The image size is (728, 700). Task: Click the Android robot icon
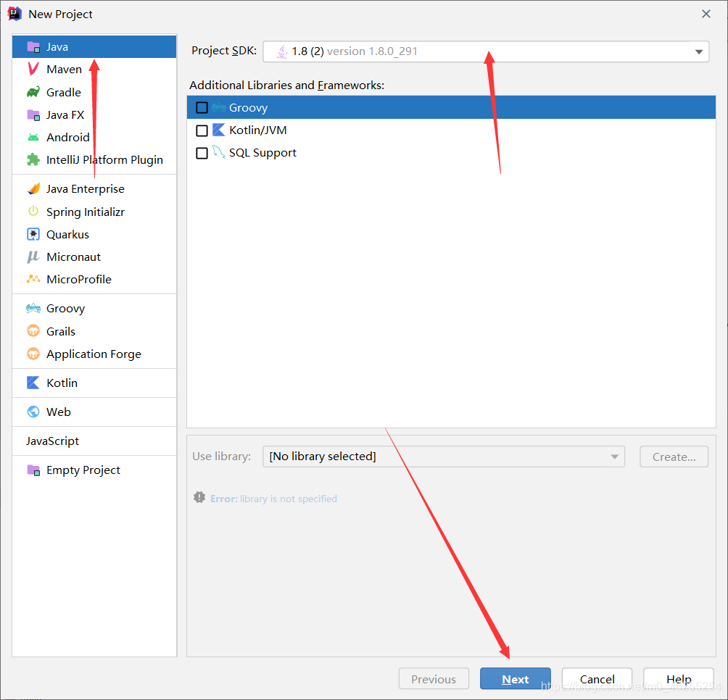point(33,137)
